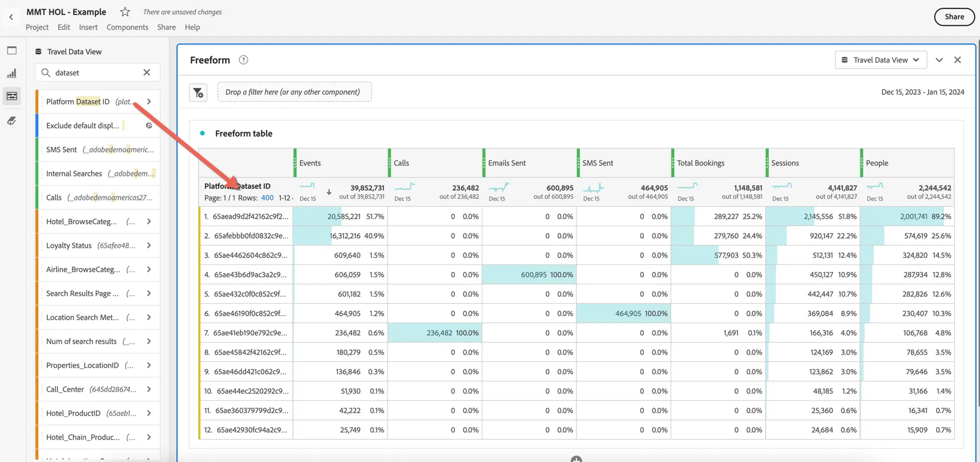Click the data view icon beside Travel Data View
This screenshot has height=462, width=980.
pyautogui.click(x=38, y=51)
